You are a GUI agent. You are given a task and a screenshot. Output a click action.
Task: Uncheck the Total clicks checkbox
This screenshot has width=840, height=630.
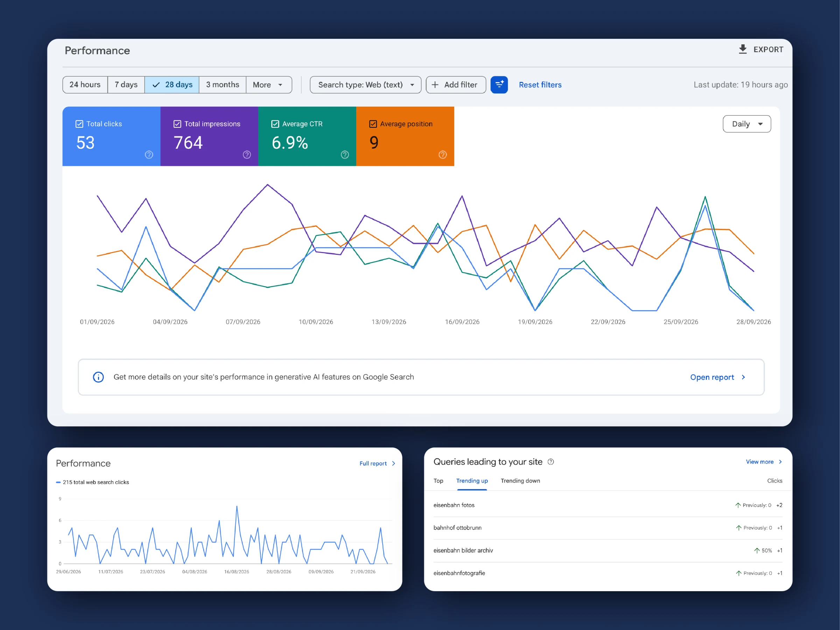(79, 124)
